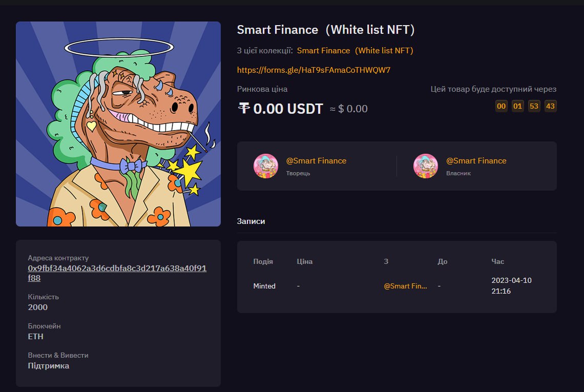
Task: Select the Minted event row
Action: pos(264,286)
